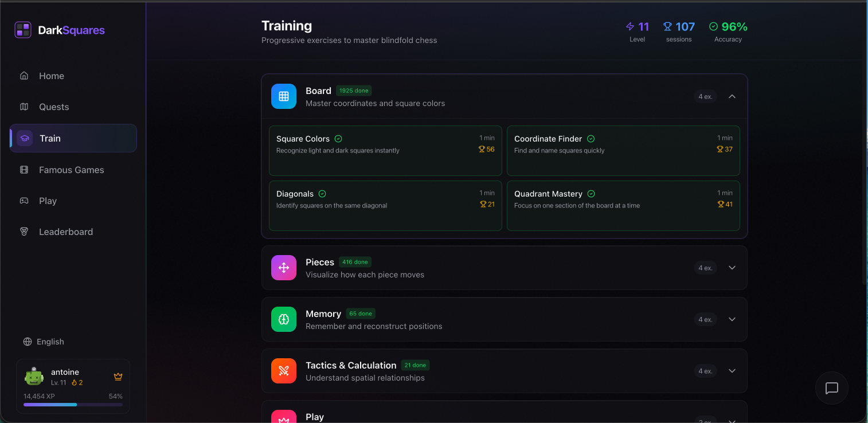Select the Quests map icon
The height and width of the screenshot is (423, 868).
24,107
